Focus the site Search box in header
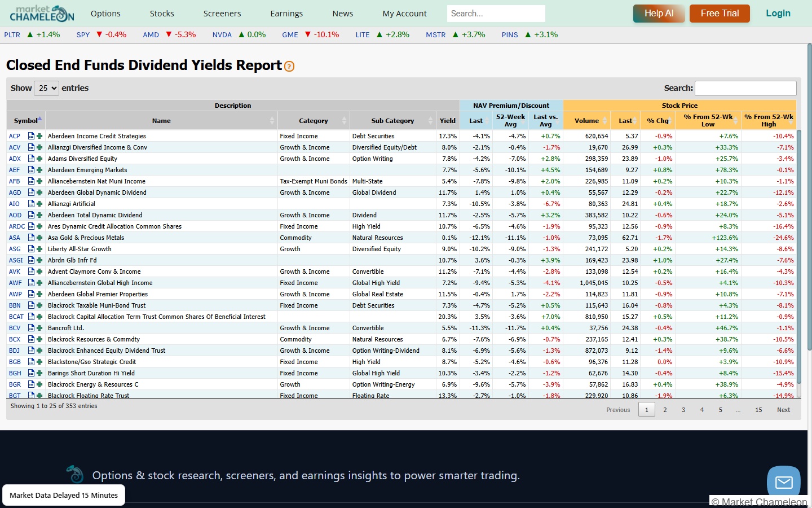812x508 pixels. point(496,14)
